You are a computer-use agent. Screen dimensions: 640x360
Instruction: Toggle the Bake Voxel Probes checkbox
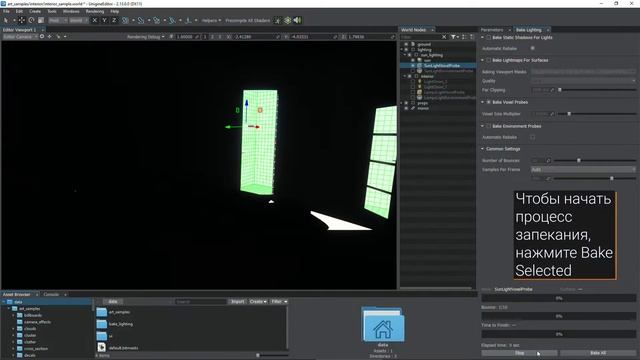pyautogui.click(x=488, y=102)
